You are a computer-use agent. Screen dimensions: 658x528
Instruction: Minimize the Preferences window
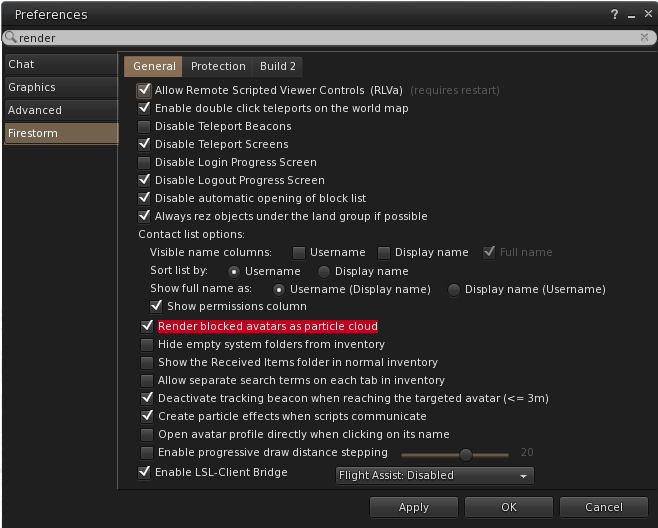[x=629, y=15]
